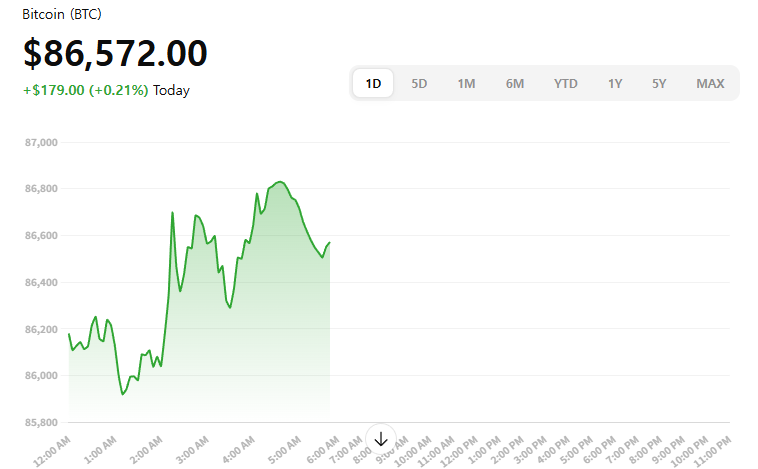The width and height of the screenshot is (758, 469).
Task: Click the highest peak of the price line
Action: (279, 182)
